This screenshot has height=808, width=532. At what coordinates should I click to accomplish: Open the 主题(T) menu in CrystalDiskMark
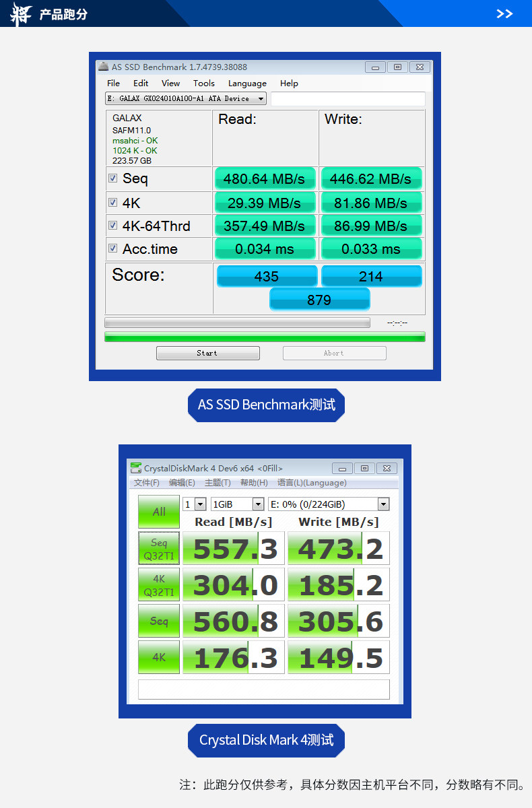coord(218,483)
